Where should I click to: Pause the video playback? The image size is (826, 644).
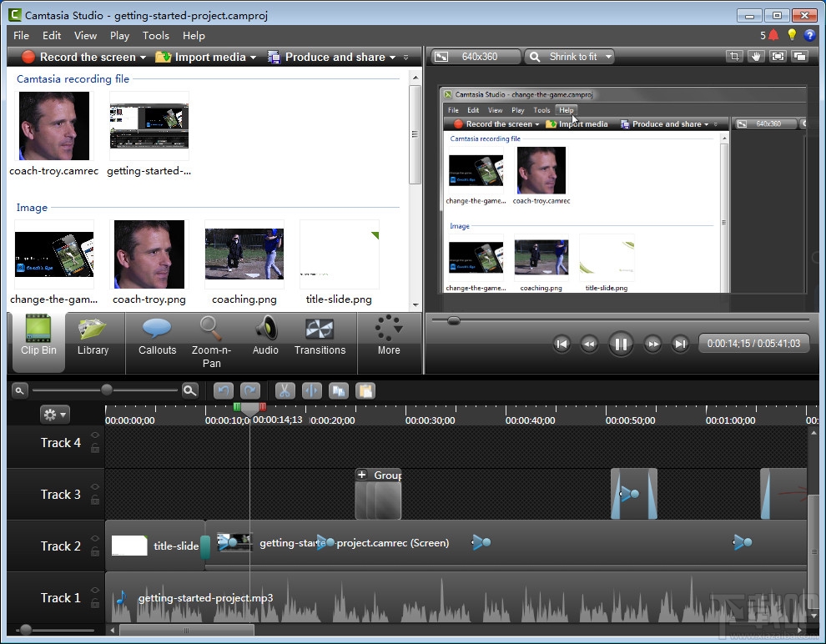point(621,345)
